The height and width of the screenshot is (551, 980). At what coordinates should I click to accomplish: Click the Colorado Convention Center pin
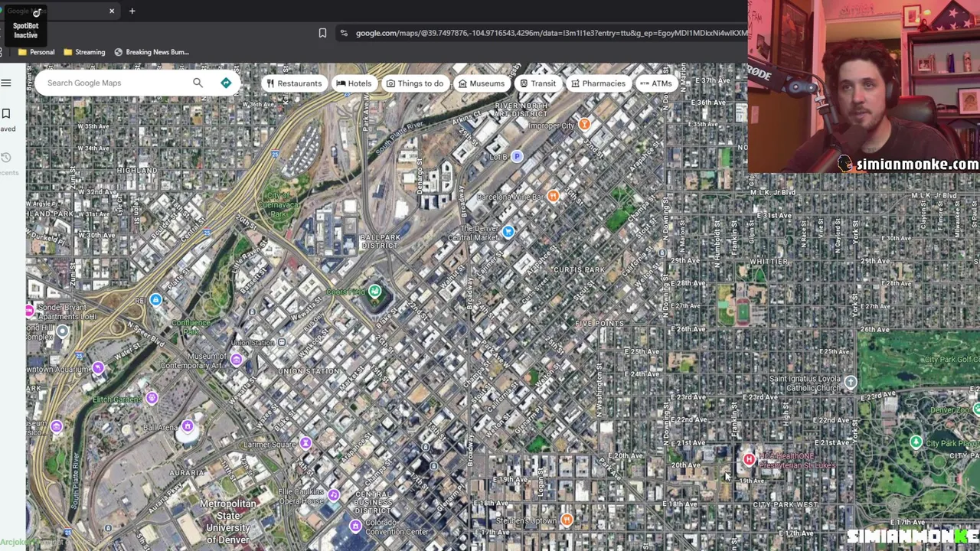pyautogui.click(x=355, y=526)
